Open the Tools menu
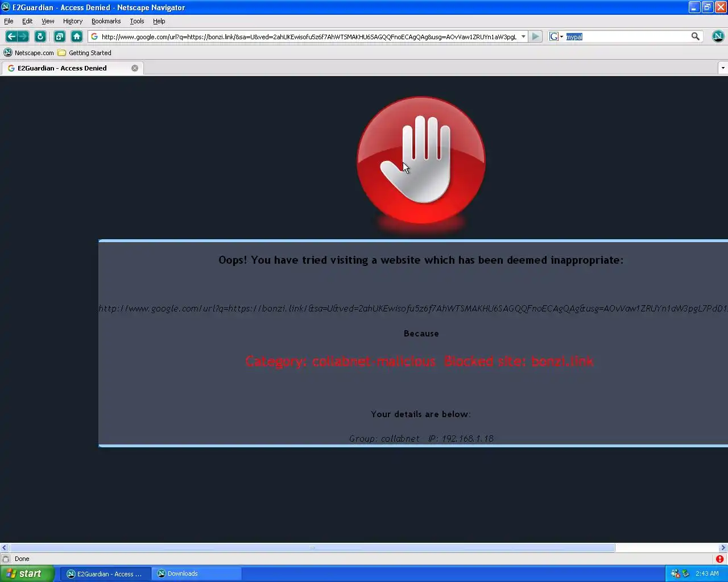Image resolution: width=728 pixels, height=582 pixels. tap(137, 21)
